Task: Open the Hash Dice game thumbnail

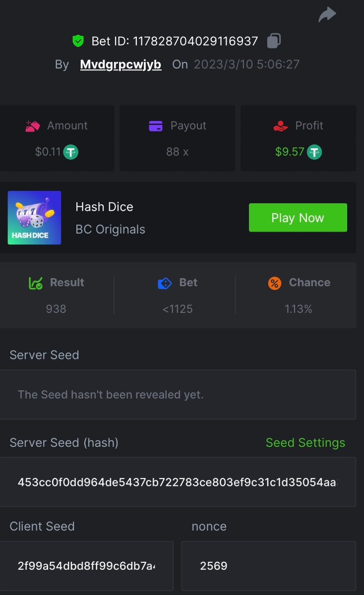Action: [34, 218]
